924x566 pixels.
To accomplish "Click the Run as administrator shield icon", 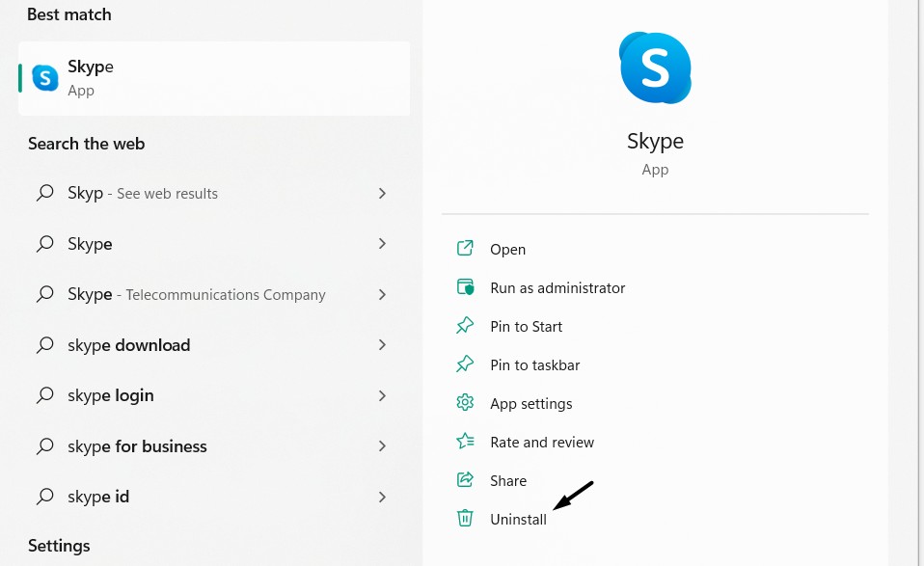I will (465, 287).
